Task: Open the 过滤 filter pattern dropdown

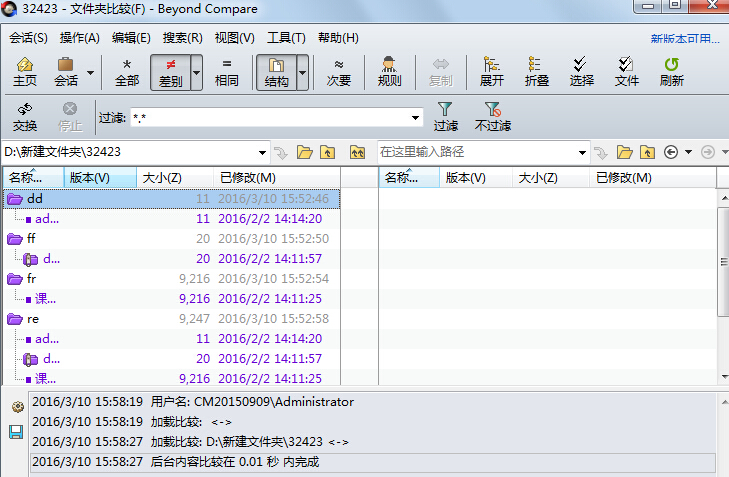Action: tap(416, 118)
